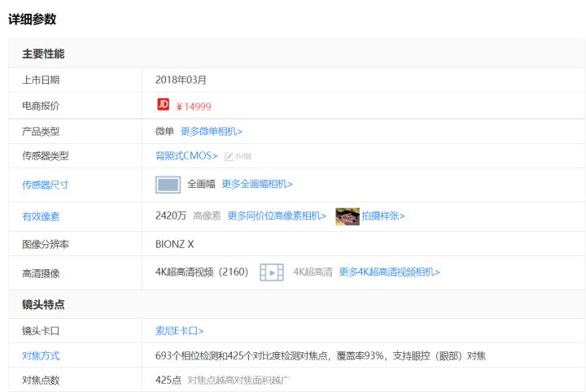Open 拍摄样张 sample photos link
This screenshot has height=392, width=586.
(383, 216)
